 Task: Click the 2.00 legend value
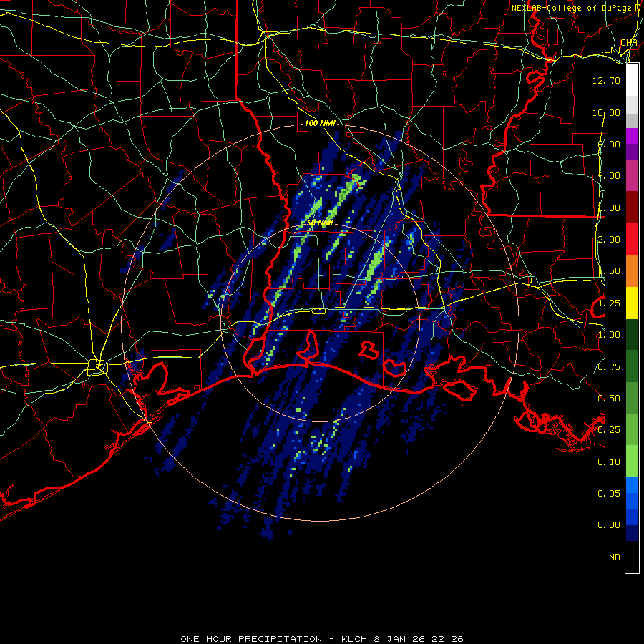click(609, 240)
